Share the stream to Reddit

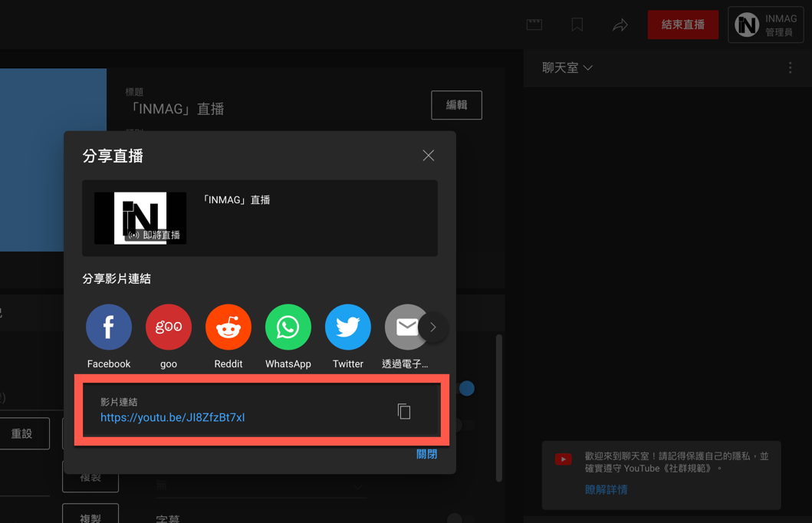(228, 327)
